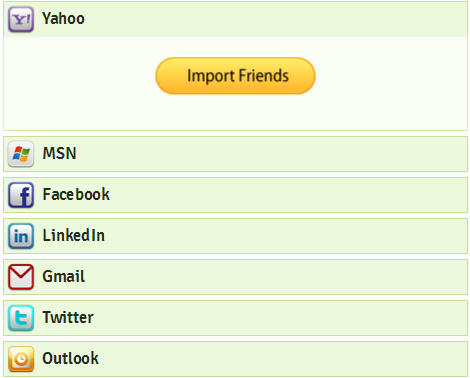The width and height of the screenshot is (470, 378).
Task: Click the MSN Windows logo icon
Action: point(21,154)
